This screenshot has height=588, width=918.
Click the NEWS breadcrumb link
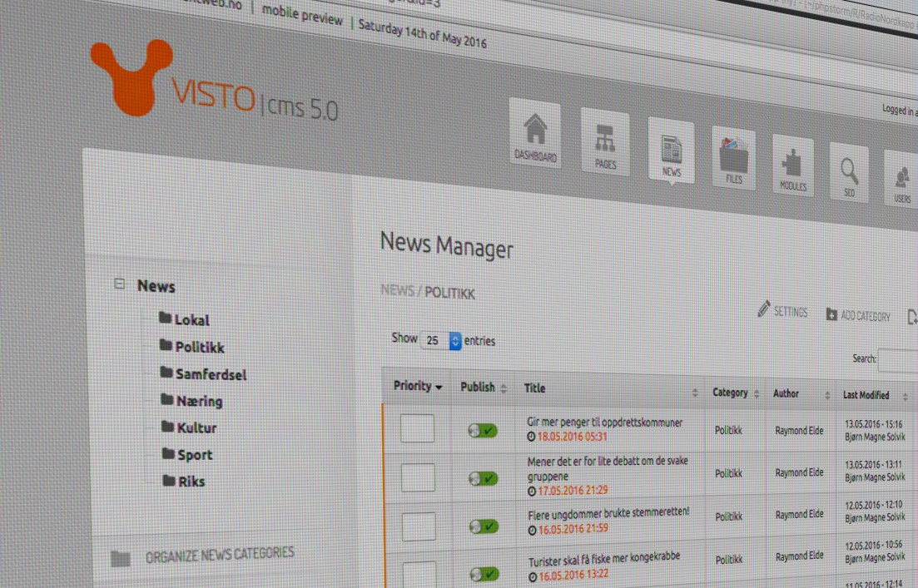398,289
